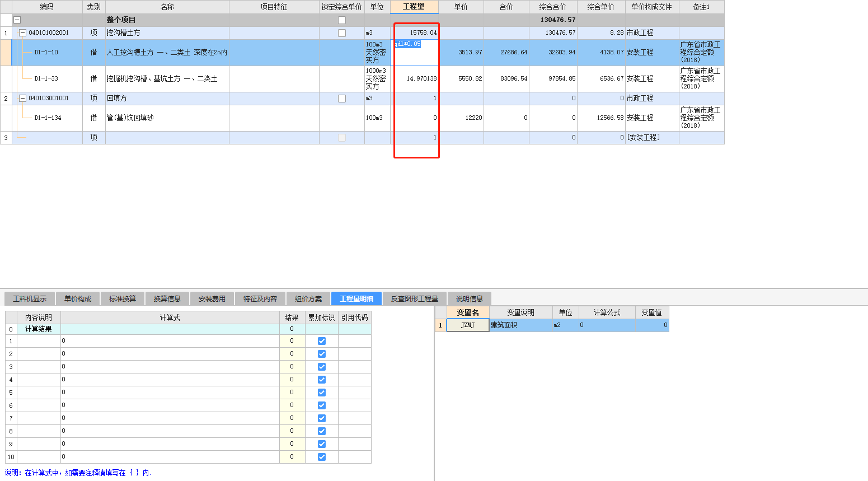Screen dimensions: 868x481
Task: Select the D1-1-134 code cell
Action: click(x=48, y=118)
